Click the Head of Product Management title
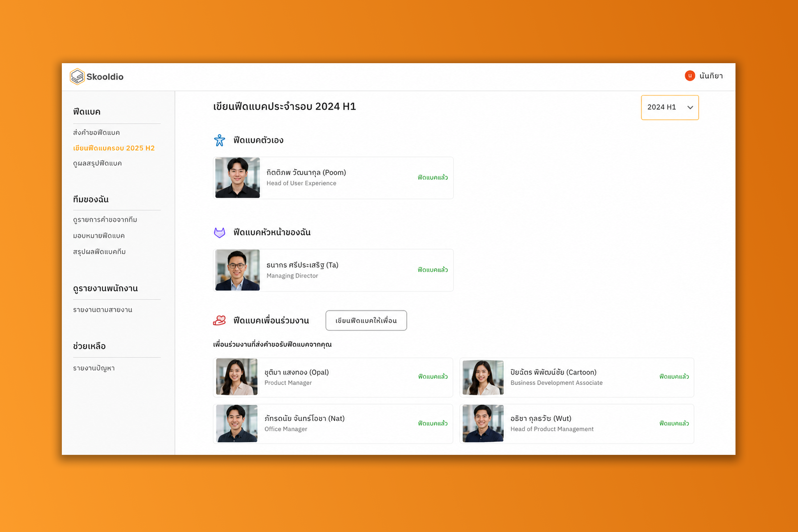Screen dimensions: 798x532 [552, 429]
